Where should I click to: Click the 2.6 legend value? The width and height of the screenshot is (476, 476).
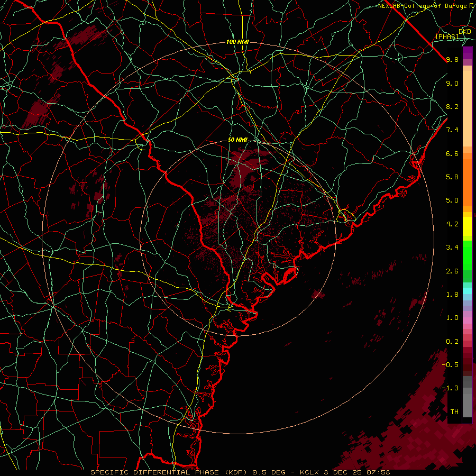(x=452, y=271)
